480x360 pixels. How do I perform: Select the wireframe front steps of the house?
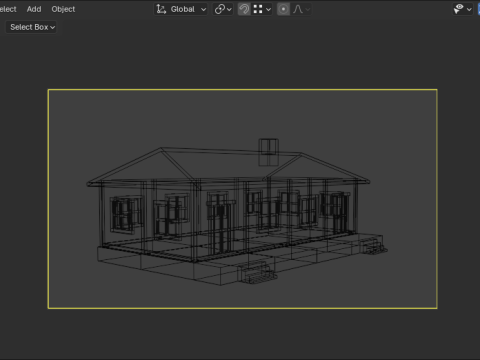(x=257, y=272)
